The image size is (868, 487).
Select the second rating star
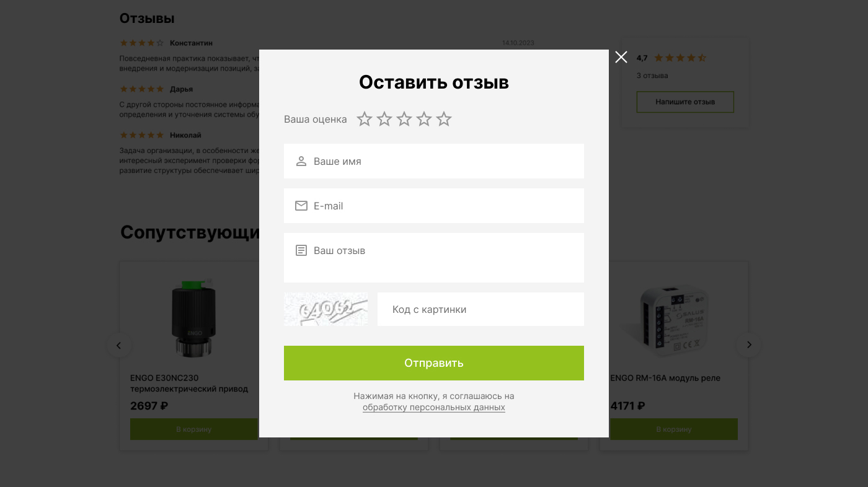tap(384, 119)
